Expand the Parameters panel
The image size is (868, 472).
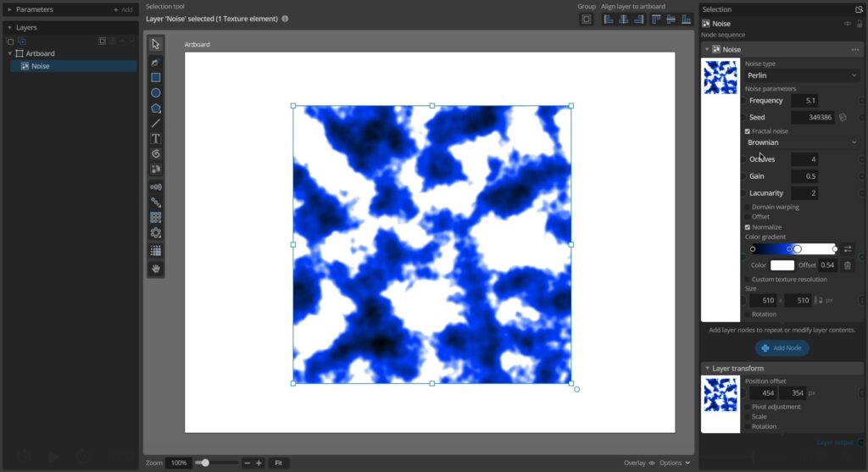click(x=10, y=9)
